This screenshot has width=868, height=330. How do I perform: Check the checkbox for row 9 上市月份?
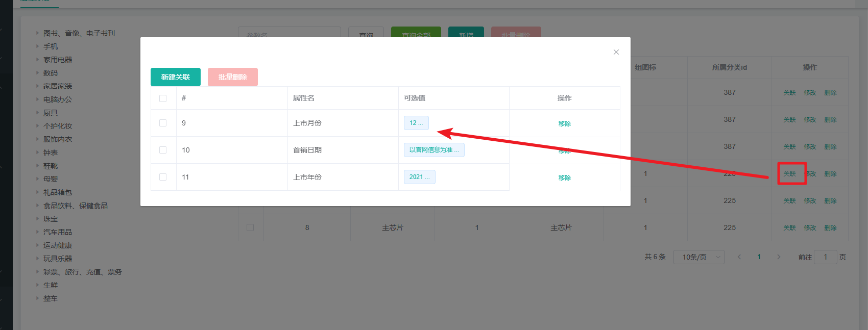163,123
